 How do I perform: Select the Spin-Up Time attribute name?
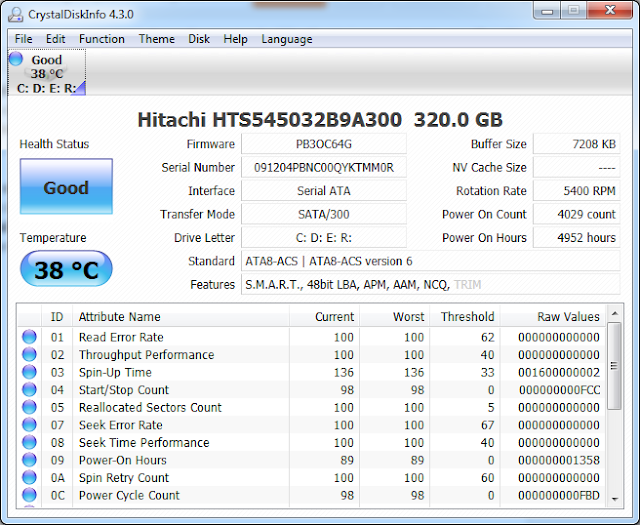click(x=115, y=372)
